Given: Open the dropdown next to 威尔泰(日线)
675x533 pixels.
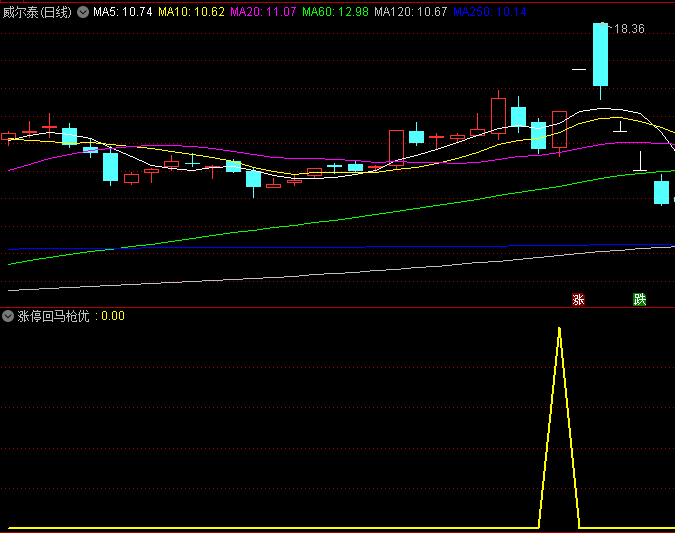Looking at the screenshot, I should coord(83,12).
